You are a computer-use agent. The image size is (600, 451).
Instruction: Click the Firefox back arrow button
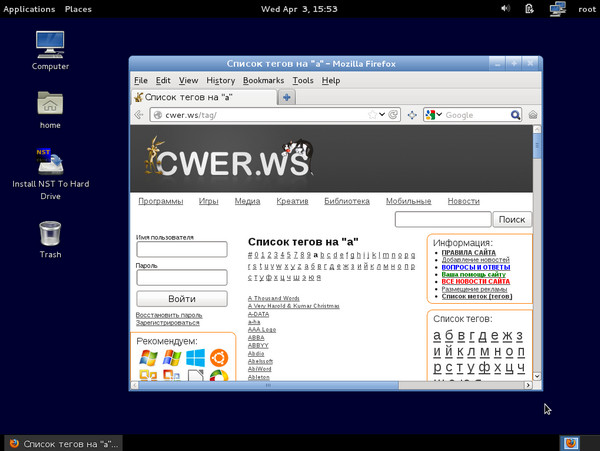[x=139, y=115]
